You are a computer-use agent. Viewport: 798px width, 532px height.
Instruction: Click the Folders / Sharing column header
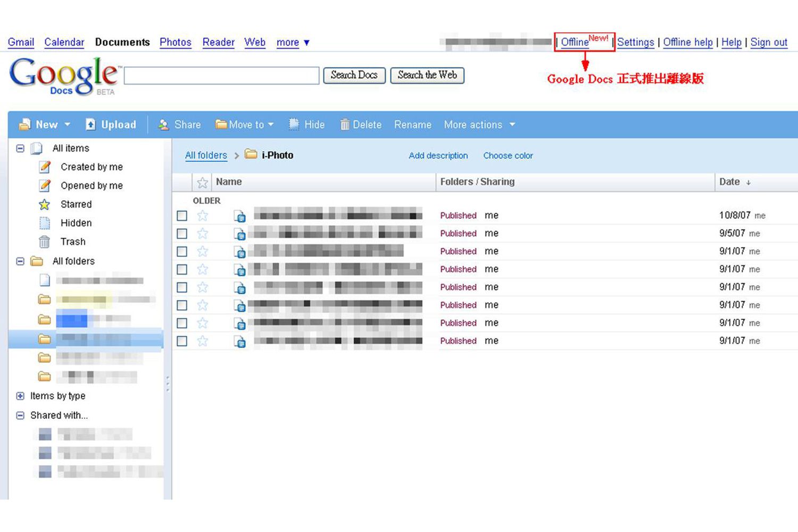pyautogui.click(x=477, y=182)
